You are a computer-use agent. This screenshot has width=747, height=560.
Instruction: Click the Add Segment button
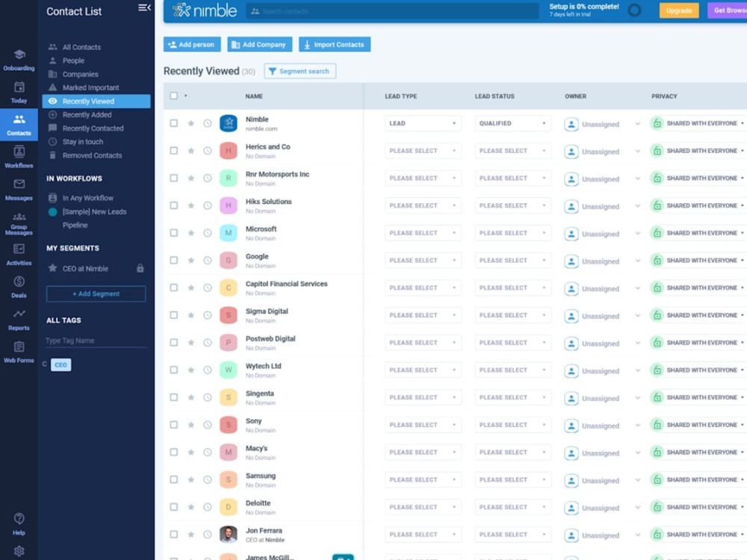pos(96,293)
